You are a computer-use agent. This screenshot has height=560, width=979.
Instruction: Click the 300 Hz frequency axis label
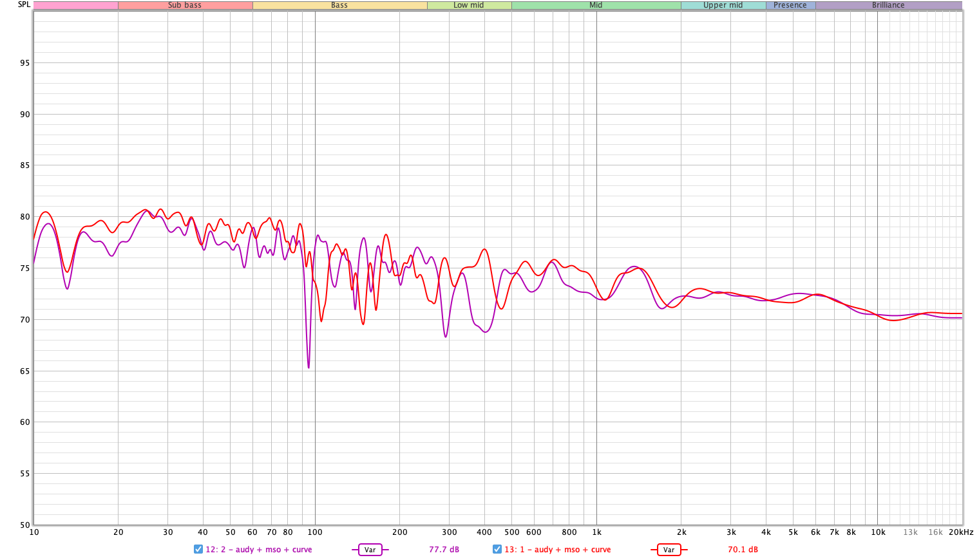(450, 532)
